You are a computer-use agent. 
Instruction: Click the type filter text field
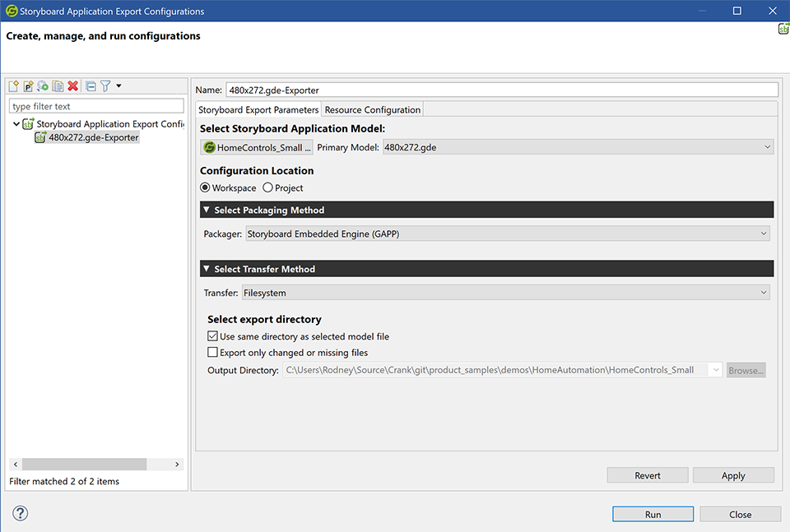coord(96,106)
